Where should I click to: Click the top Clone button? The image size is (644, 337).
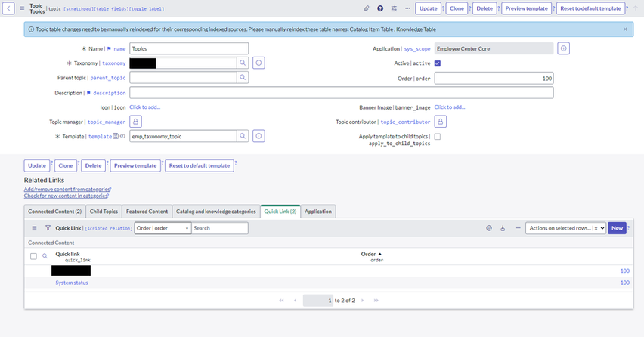point(457,8)
